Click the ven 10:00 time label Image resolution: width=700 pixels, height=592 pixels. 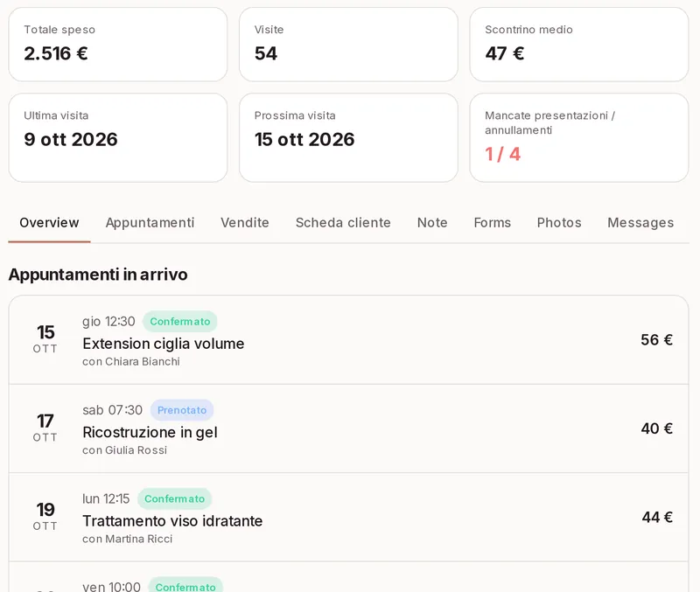point(111,586)
